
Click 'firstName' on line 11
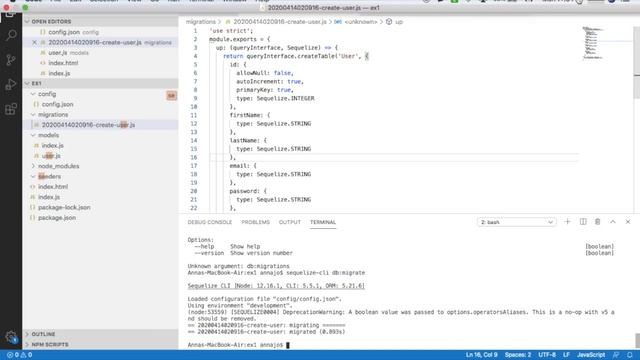click(x=247, y=115)
